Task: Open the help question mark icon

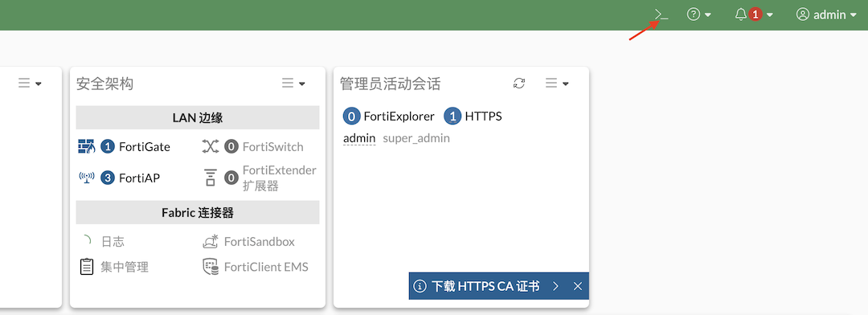Action: pyautogui.click(x=693, y=14)
